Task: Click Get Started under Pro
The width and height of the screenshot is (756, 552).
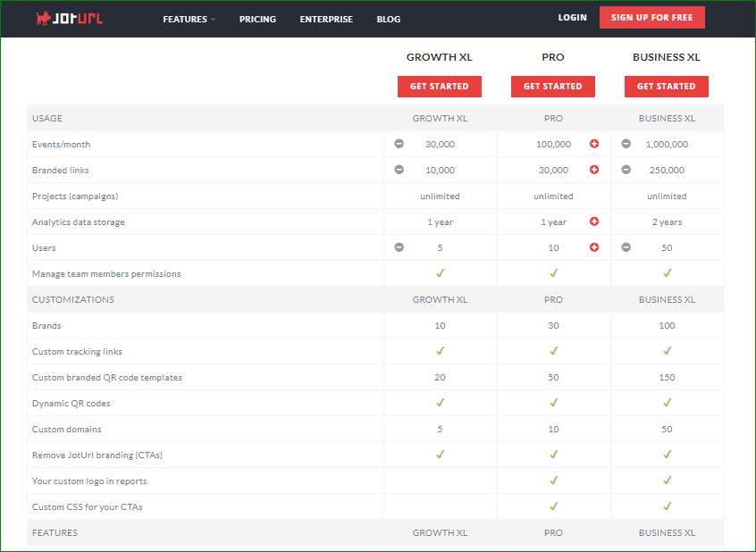Action: (552, 87)
